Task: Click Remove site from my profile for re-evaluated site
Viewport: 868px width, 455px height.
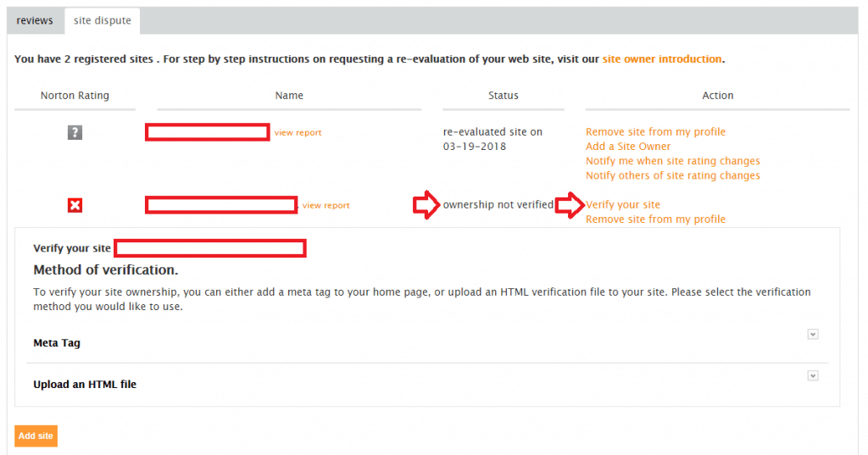Action: [655, 131]
